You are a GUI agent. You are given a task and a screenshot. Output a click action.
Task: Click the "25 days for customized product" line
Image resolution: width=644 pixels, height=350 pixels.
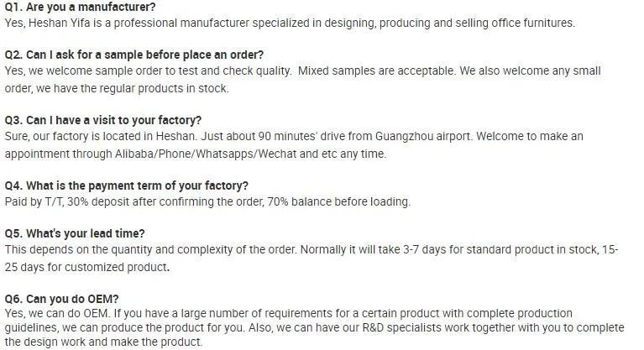87,267
